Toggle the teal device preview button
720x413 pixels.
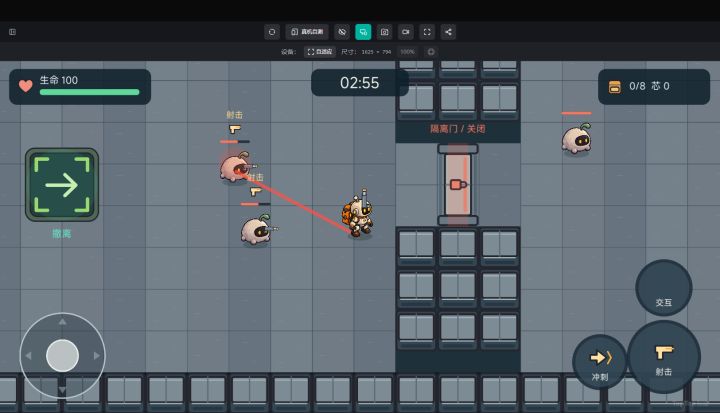coord(363,32)
